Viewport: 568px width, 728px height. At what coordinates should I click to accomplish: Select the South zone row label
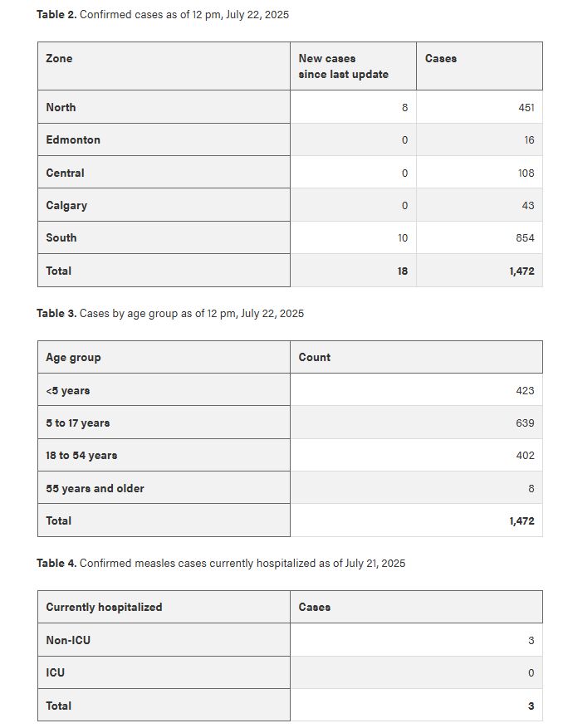pos(61,237)
